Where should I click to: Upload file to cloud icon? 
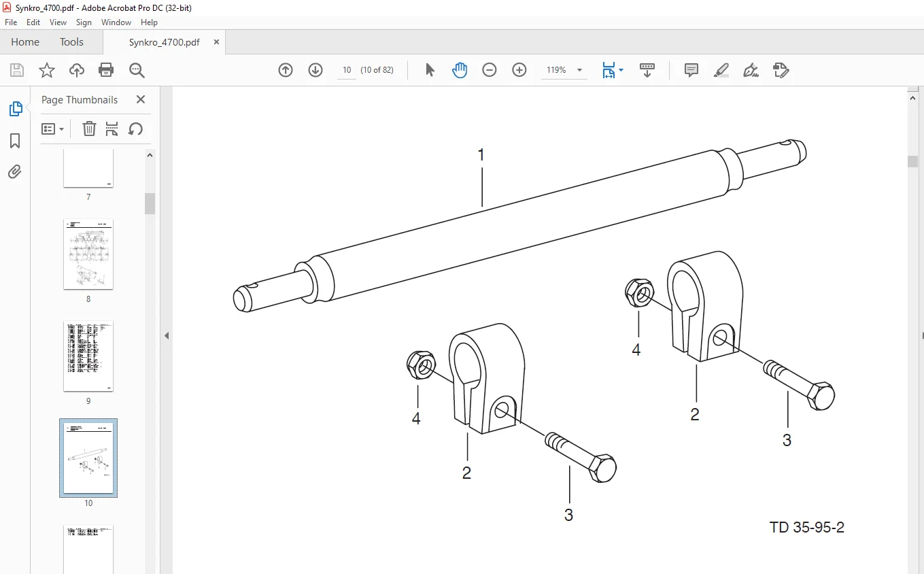[x=77, y=70]
